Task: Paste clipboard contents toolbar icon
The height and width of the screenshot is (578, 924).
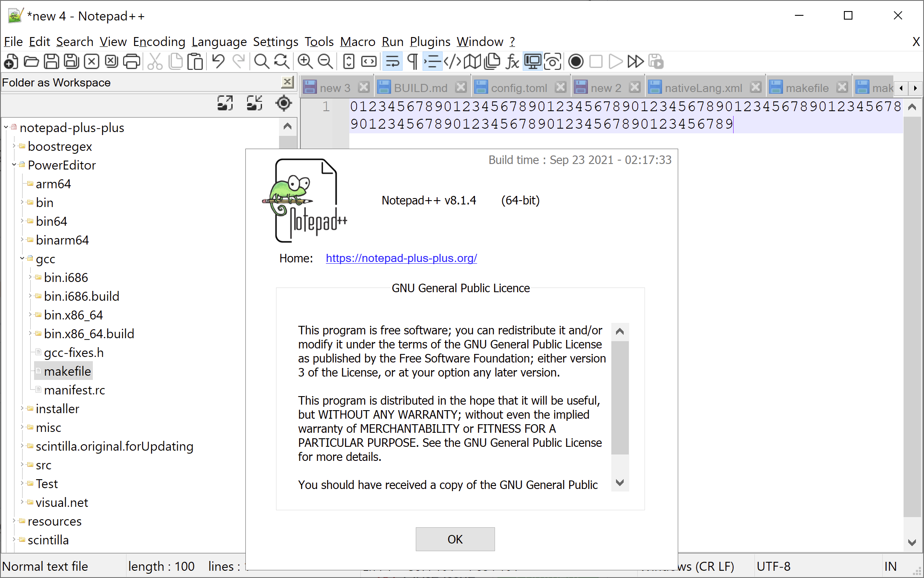Action: click(x=196, y=62)
